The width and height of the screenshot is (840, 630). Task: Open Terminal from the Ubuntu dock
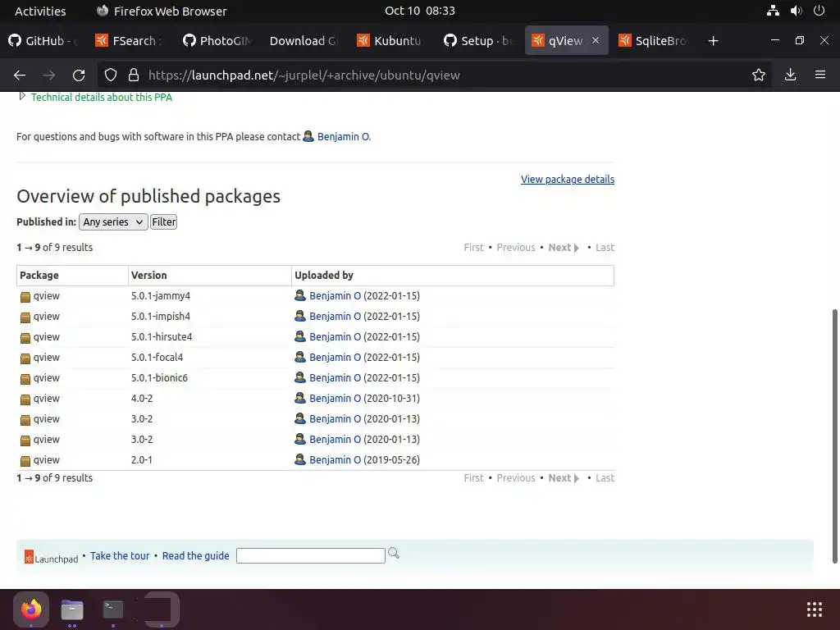pyautogui.click(x=113, y=609)
